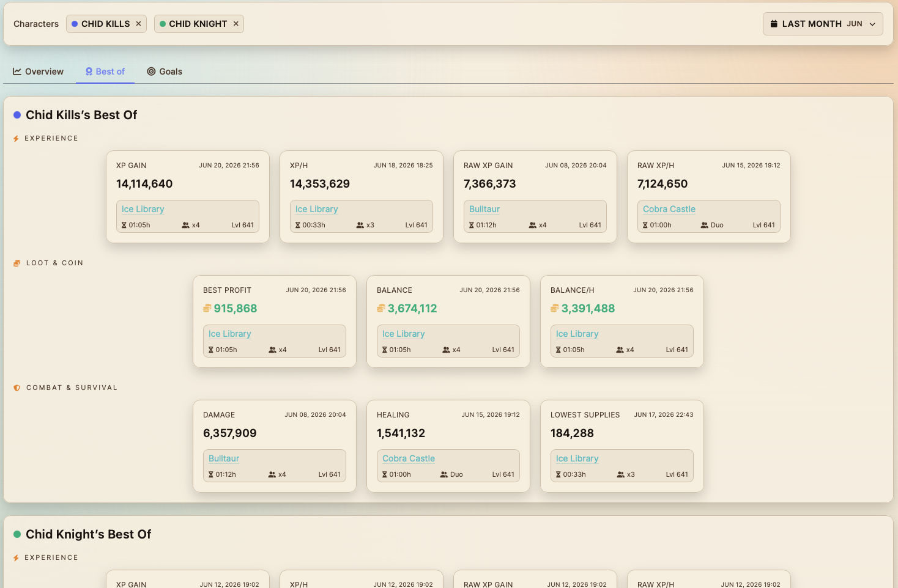
Task: Click the shield Combat & Survival icon
Action: click(x=17, y=388)
